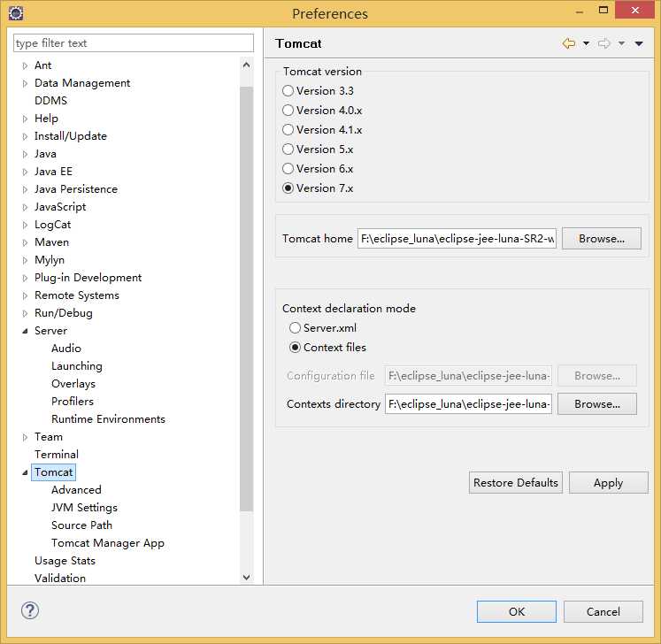
Task: Open the forward history dropdown arrow
Action: pyautogui.click(x=621, y=43)
